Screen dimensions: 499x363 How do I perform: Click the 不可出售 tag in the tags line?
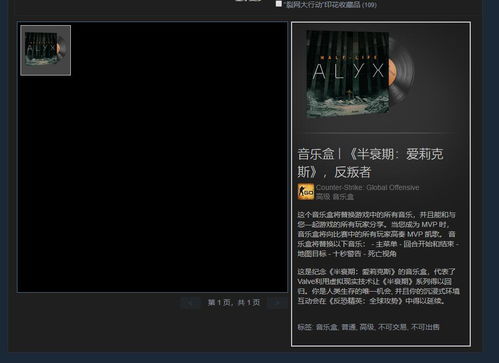tap(425, 327)
